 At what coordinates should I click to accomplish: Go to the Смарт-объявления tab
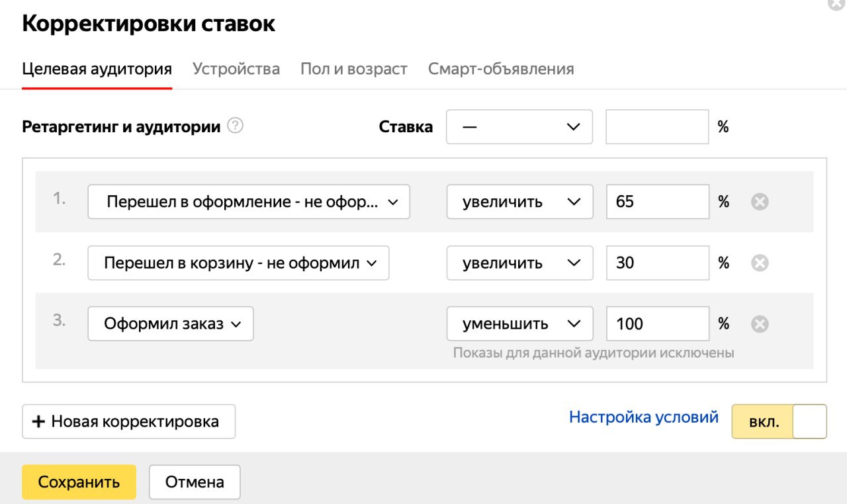[x=501, y=69]
